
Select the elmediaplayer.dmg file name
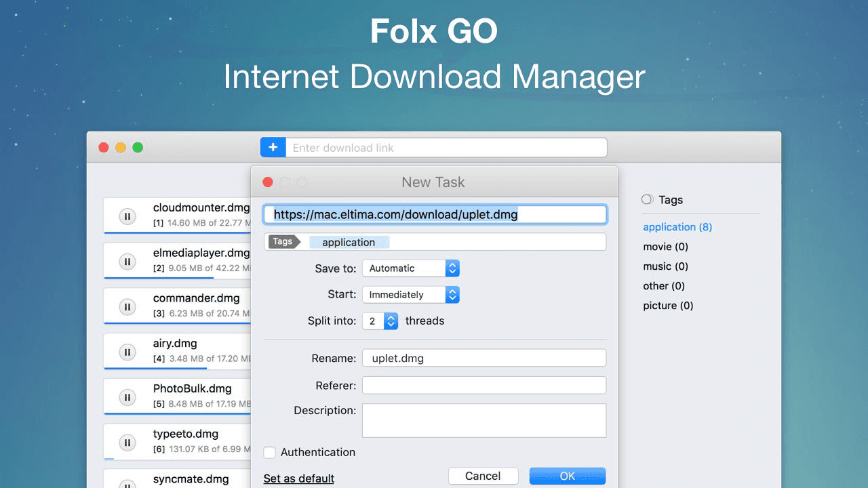pos(201,253)
